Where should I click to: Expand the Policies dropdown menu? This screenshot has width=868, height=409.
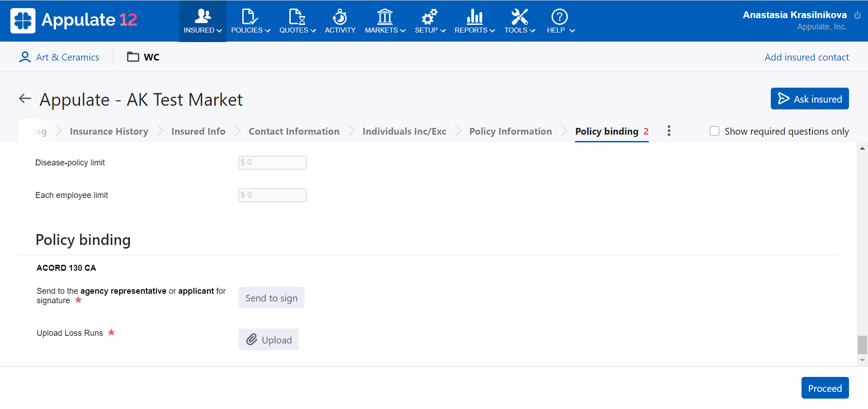(x=250, y=21)
